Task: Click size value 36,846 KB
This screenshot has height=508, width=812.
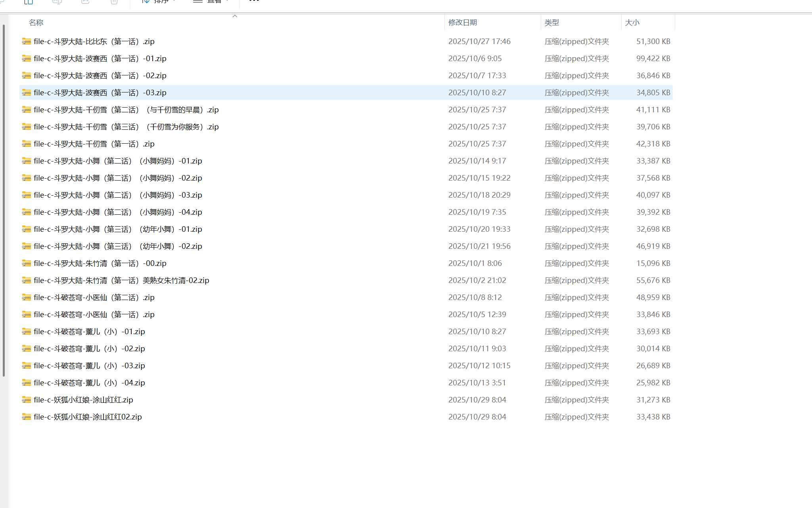Action: point(653,75)
